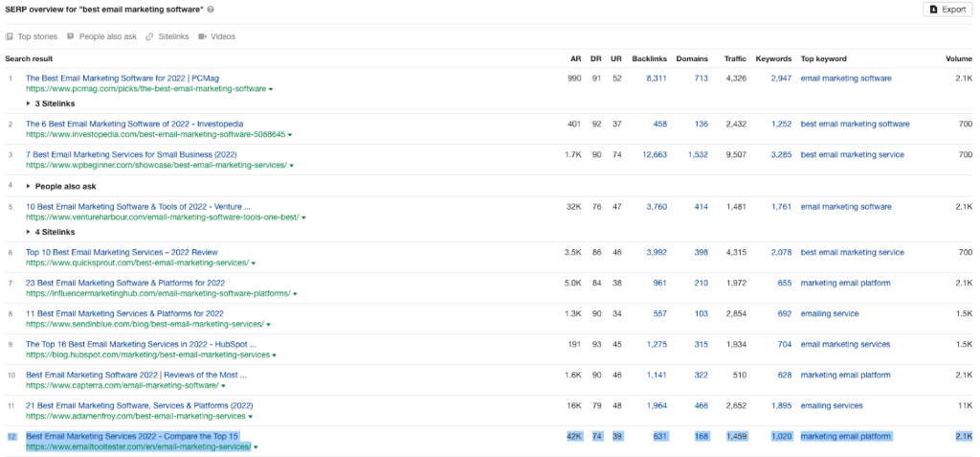Screen dimensions: 980x457
Task: Open dropdown arrow next to blog.hubspot.com URL
Action: point(274,355)
